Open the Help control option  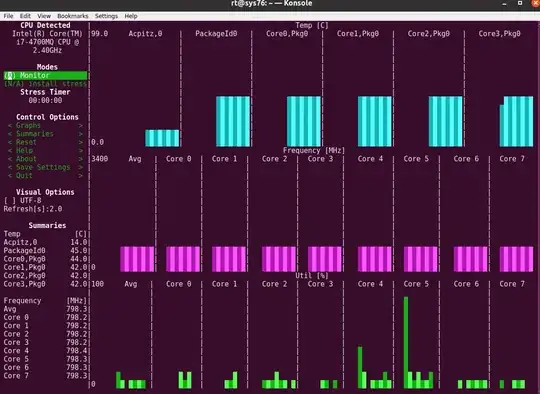tap(45, 151)
